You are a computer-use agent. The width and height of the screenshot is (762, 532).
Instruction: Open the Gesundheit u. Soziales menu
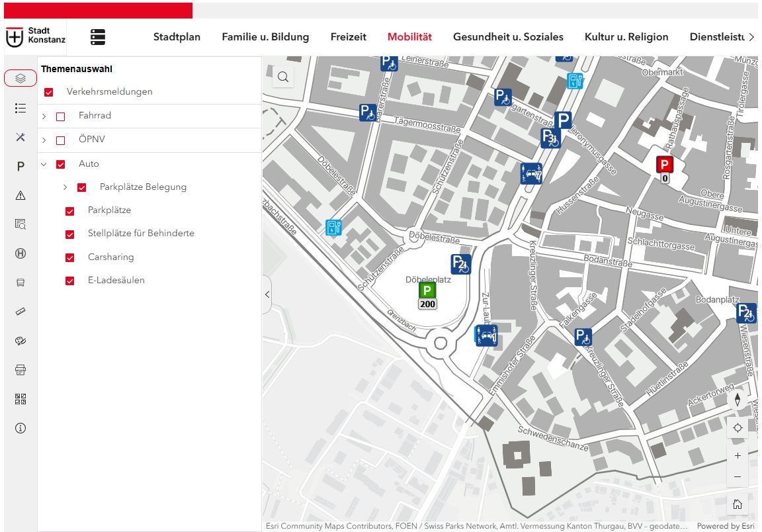tap(507, 37)
